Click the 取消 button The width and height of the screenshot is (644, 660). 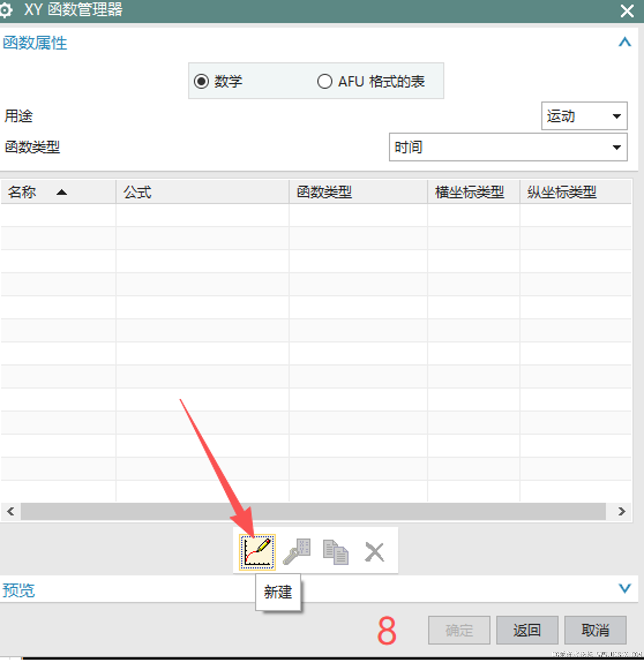pyautogui.click(x=595, y=631)
